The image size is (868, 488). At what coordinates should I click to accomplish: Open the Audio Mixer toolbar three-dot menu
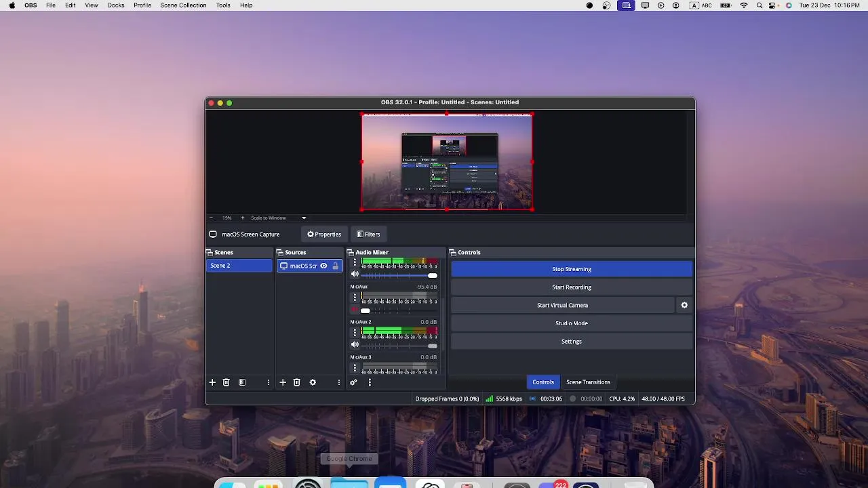click(370, 382)
